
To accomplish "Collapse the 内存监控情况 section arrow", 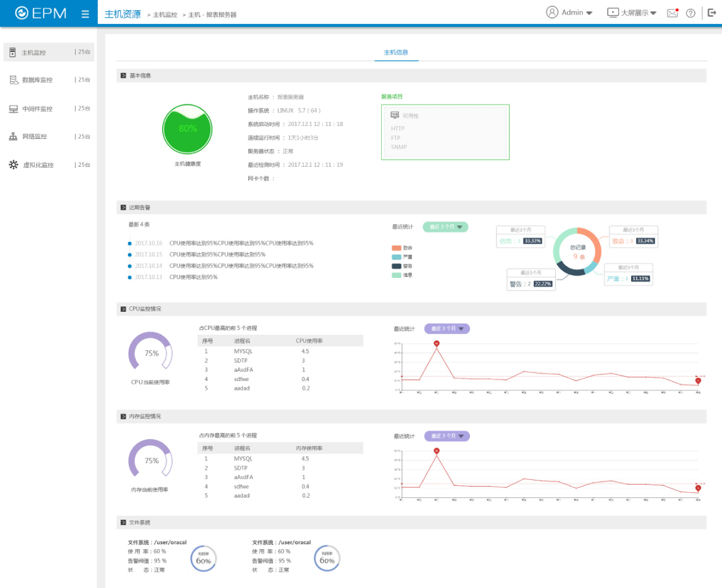I will click(123, 416).
